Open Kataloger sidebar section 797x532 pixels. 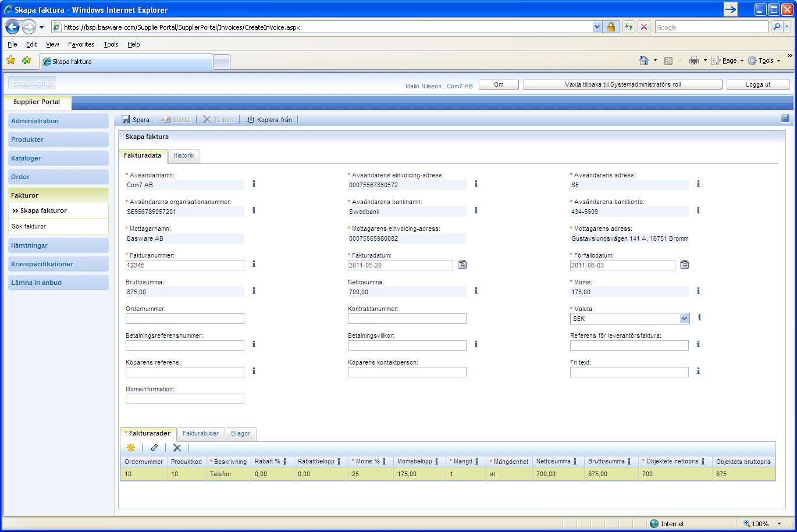(59, 158)
